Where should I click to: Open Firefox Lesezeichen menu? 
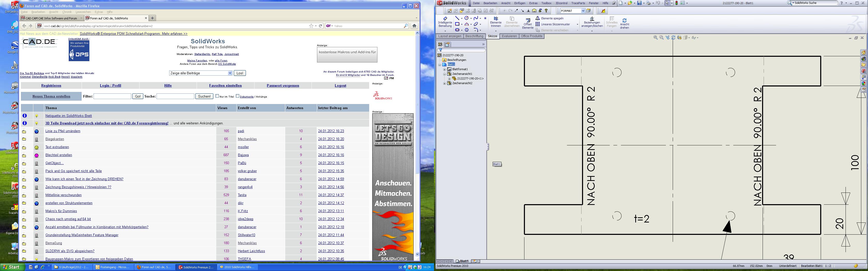tap(83, 12)
